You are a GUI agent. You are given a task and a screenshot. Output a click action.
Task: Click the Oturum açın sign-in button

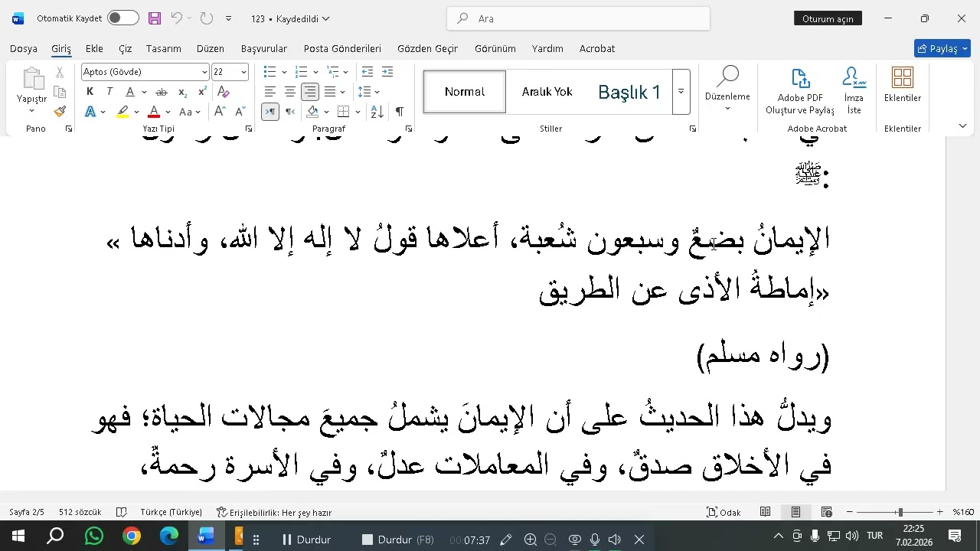click(828, 18)
